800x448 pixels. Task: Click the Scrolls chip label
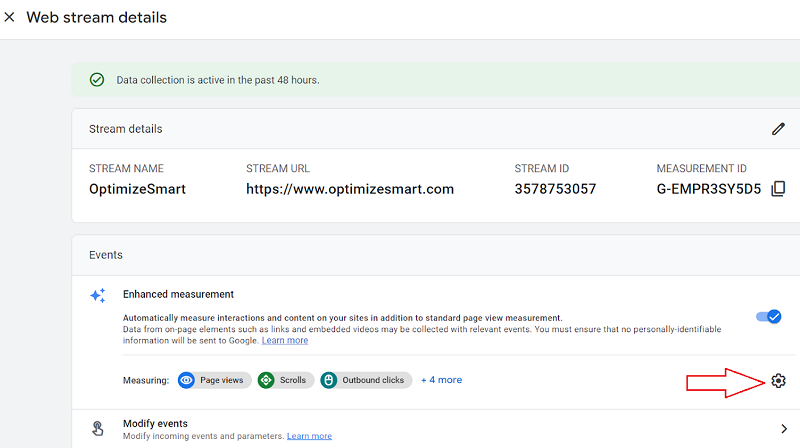point(293,380)
